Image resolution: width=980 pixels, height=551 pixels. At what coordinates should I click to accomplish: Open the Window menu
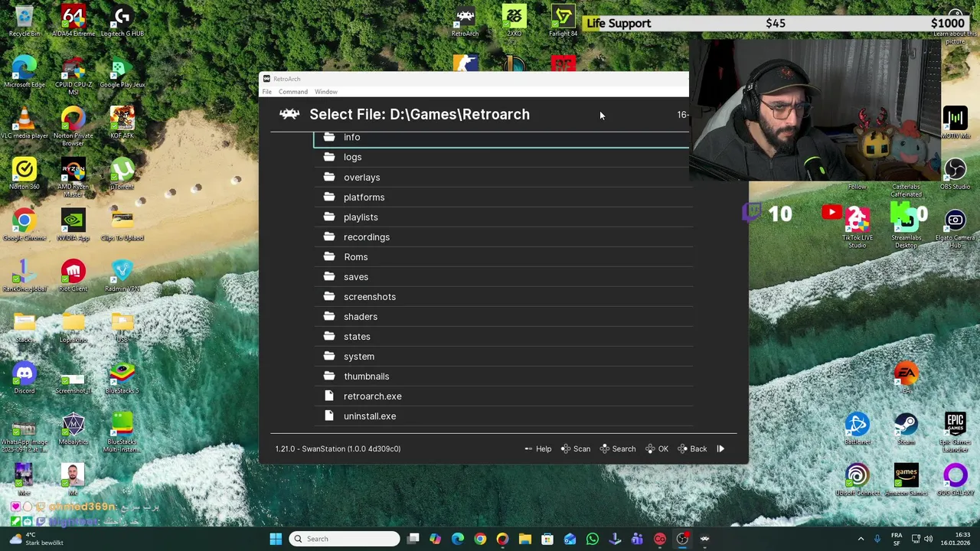326,92
